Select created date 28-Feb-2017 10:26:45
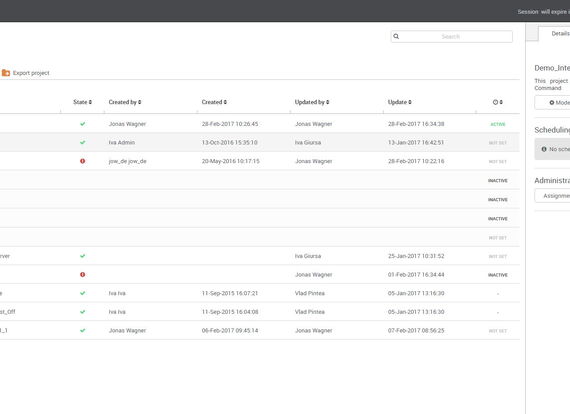 click(x=230, y=124)
